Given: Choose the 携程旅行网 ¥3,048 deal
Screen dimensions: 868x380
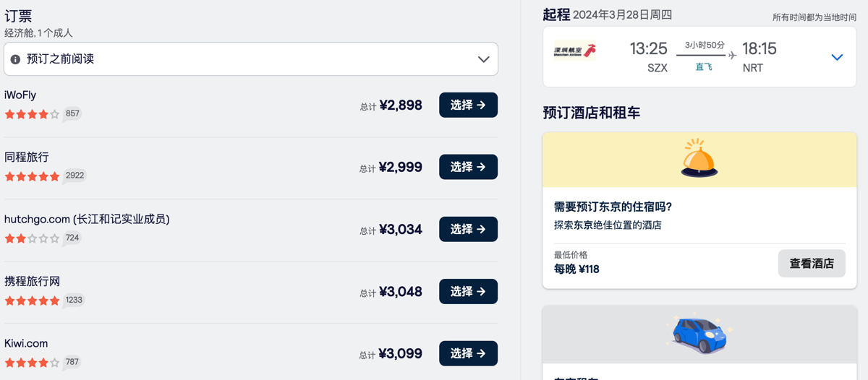Looking at the screenshot, I should pos(468,291).
